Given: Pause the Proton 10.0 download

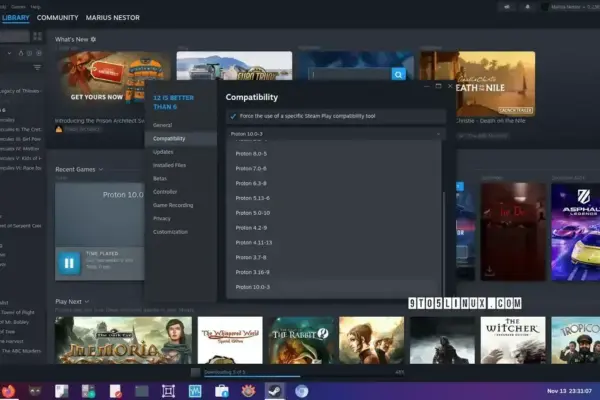Looking at the screenshot, I should click(x=69, y=263).
